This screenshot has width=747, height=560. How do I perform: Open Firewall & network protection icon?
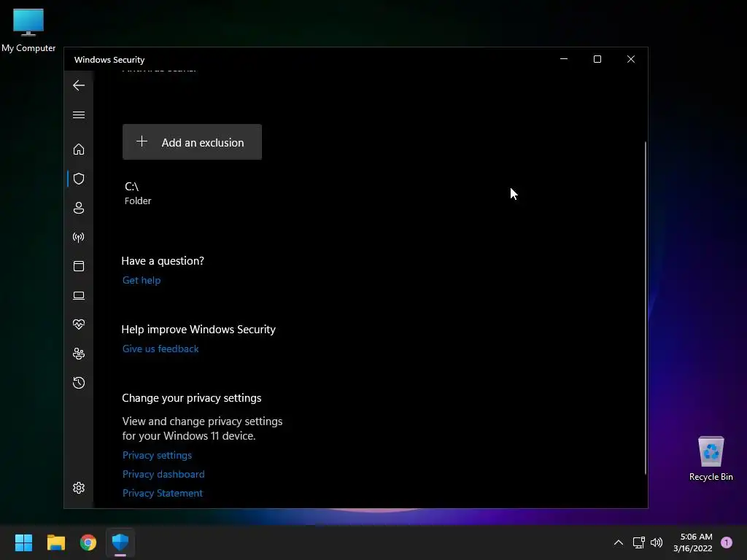79,237
